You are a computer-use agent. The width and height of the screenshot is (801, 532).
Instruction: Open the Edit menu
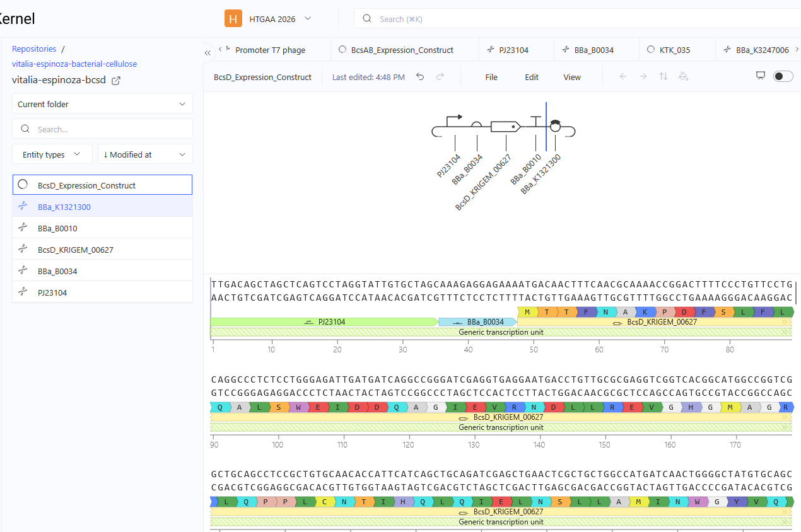point(532,77)
